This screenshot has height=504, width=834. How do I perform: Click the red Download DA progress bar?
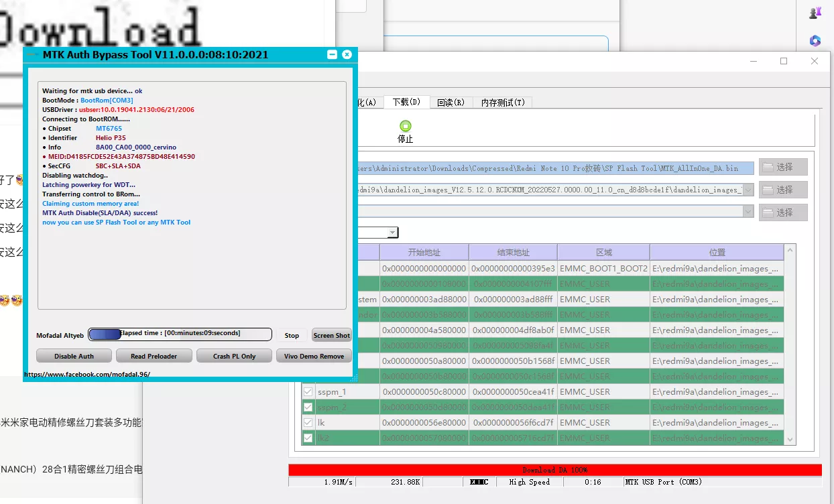click(554, 470)
